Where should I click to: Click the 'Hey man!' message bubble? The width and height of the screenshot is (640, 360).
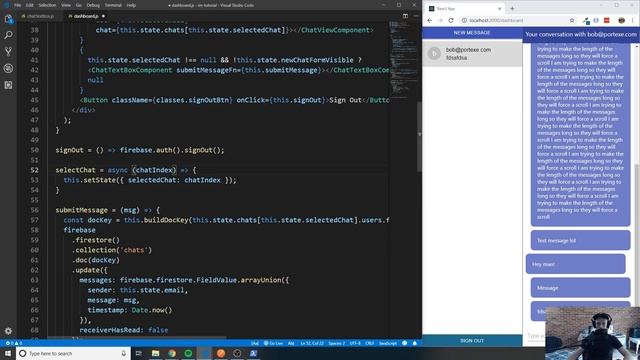point(576,264)
